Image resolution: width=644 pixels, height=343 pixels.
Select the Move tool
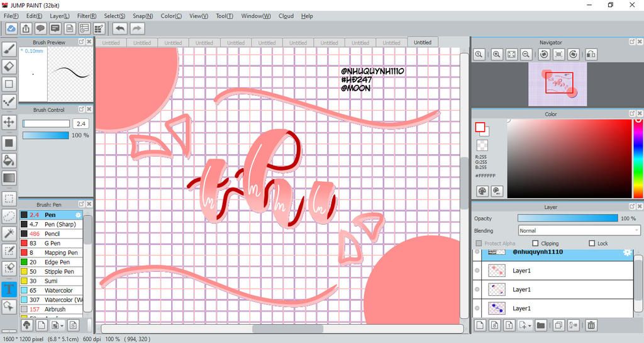pos(9,122)
